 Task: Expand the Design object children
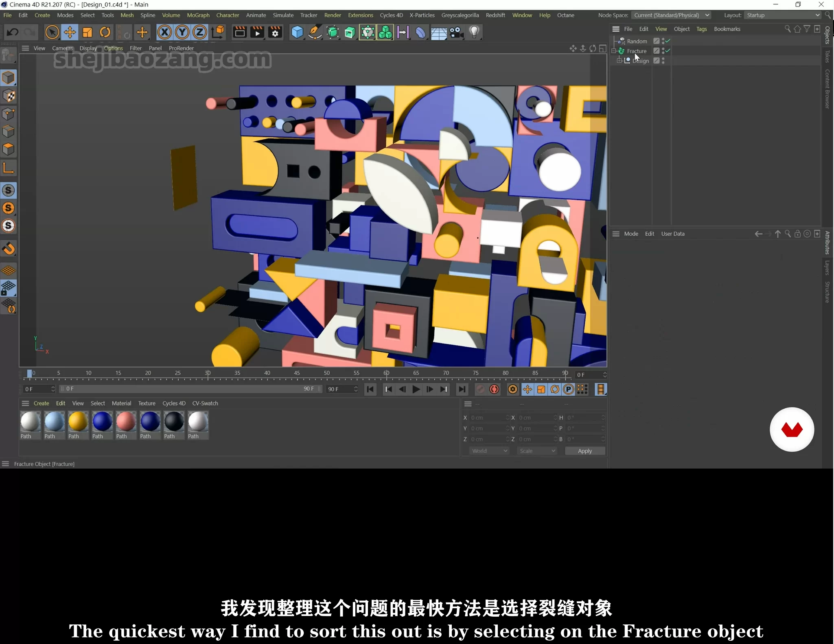619,61
